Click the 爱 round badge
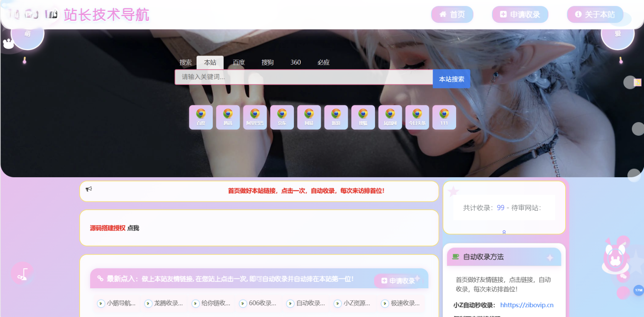This screenshot has width=644, height=317. pos(618,34)
